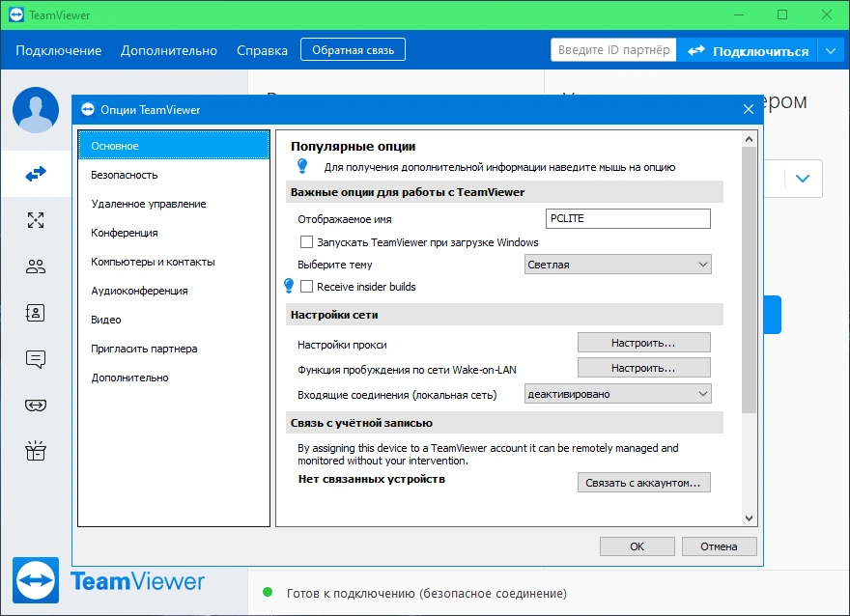Open the Входящие соединения dropdown
The width and height of the screenshot is (850, 616).
[x=617, y=394]
